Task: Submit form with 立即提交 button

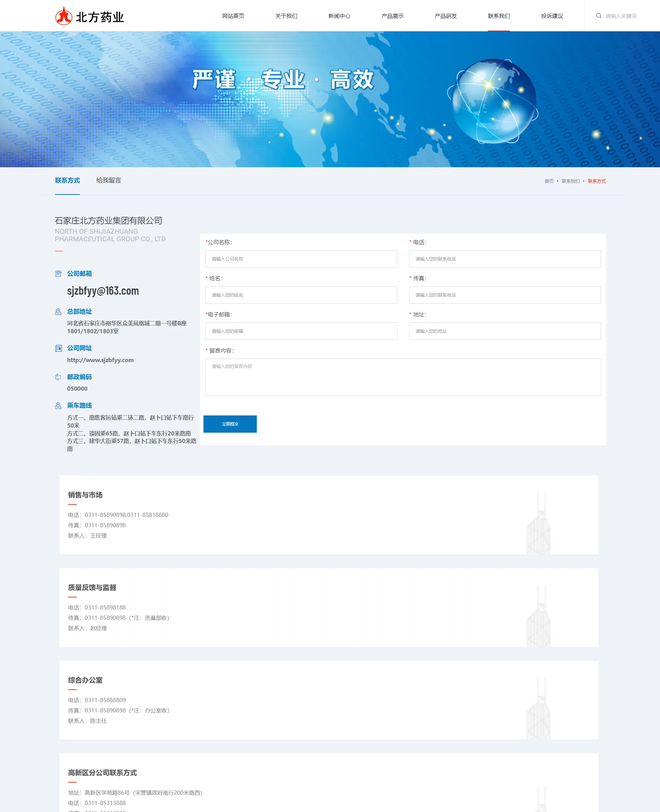Action: [x=230, y=424]
